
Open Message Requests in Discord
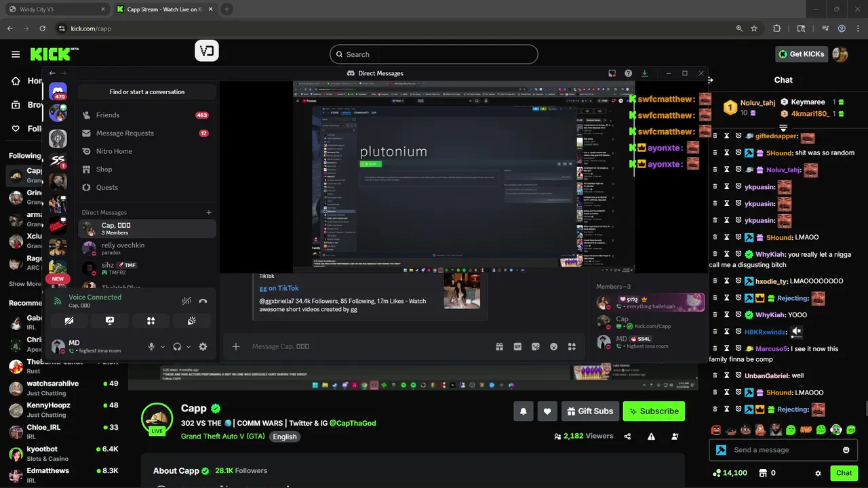[x=147, y=134]
